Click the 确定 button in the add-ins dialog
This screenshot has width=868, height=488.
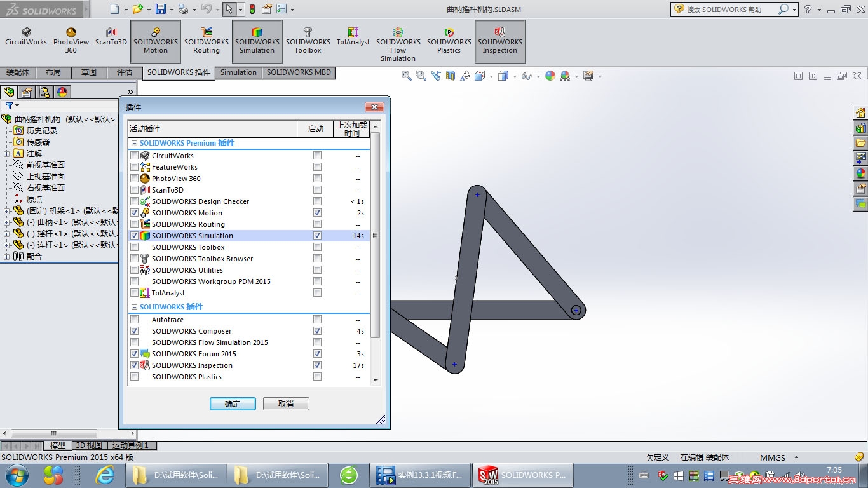click(233, 404)
